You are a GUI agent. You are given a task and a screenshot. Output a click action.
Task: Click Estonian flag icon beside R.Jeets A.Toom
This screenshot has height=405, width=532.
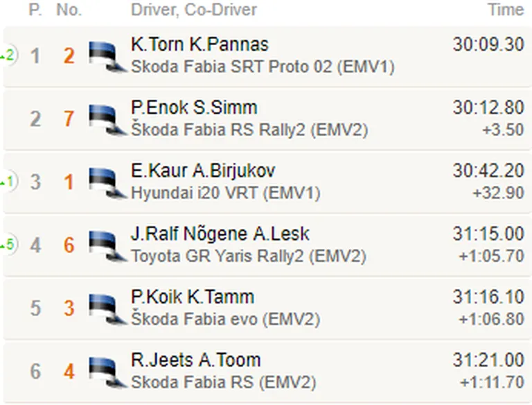click(x=107, y=372)
